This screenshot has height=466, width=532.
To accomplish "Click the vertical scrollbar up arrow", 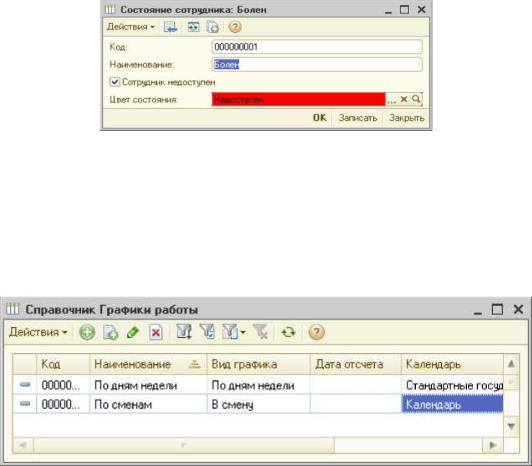I will (x=511, y=364).
